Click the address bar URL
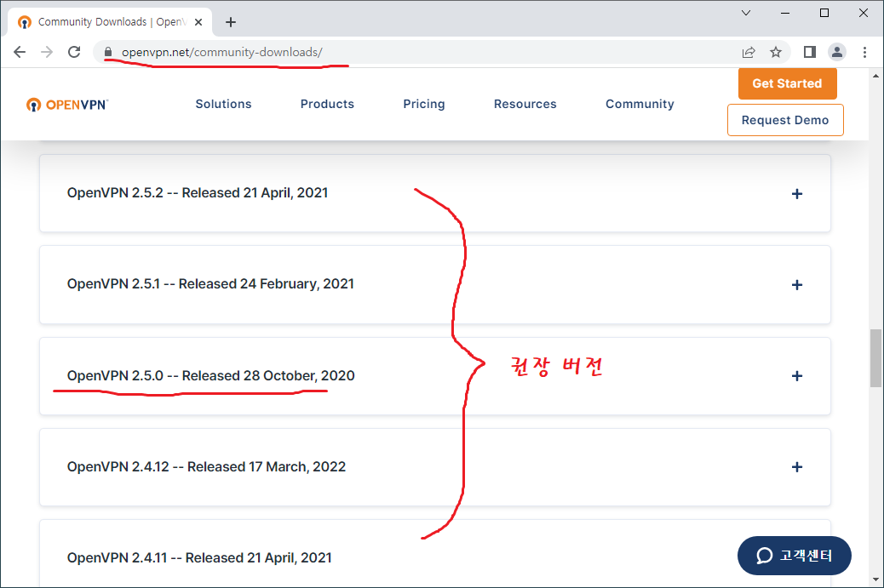884x588 pixels. point(222,53)
